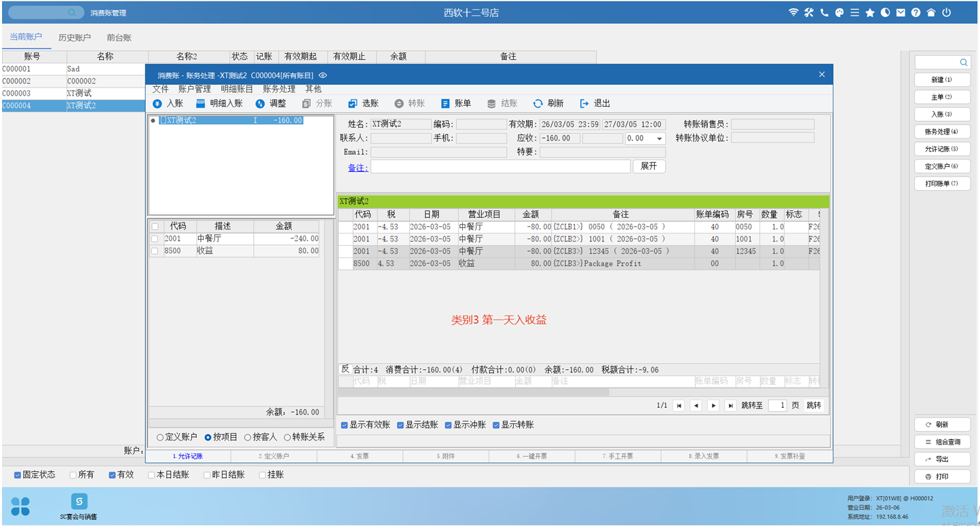Image resolution: width=980 pixels, height=526 pixels.
Task: Open the color palette theme icon
Action: 839,13
